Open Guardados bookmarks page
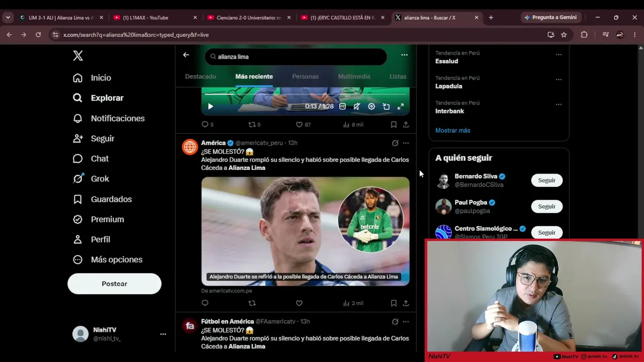This screenshot has width=644, height=362. click(x=102, y=199)
